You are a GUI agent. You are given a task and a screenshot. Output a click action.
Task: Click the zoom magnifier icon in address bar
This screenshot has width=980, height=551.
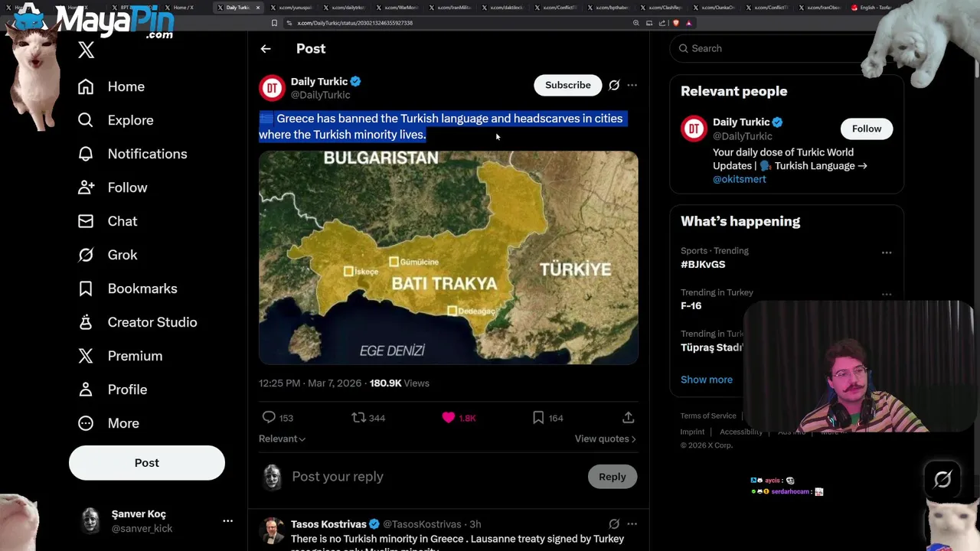click(635, 23)
